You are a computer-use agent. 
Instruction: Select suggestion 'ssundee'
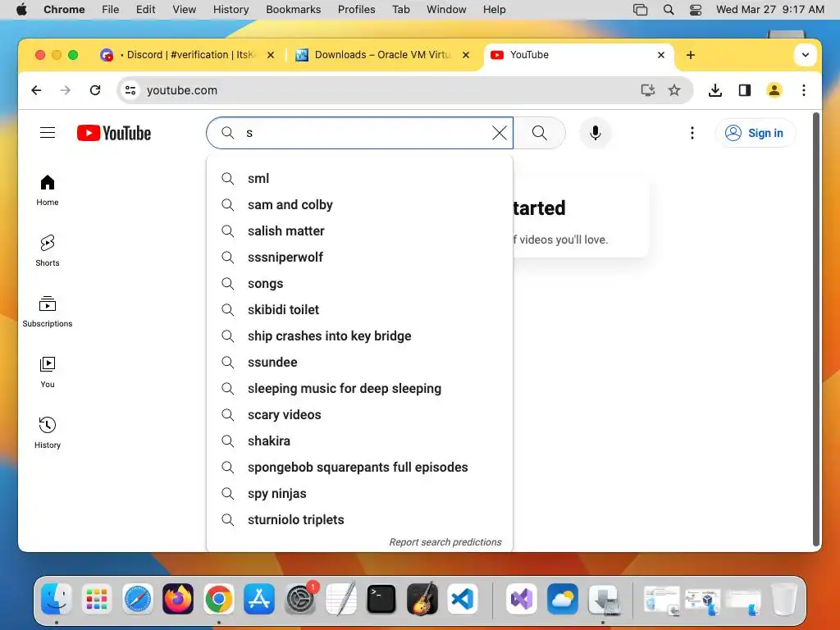(x=359, y=362)
